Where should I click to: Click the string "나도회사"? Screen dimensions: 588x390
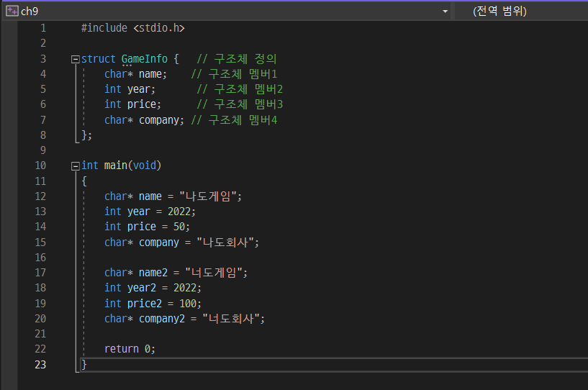click(x=225, y=242)
